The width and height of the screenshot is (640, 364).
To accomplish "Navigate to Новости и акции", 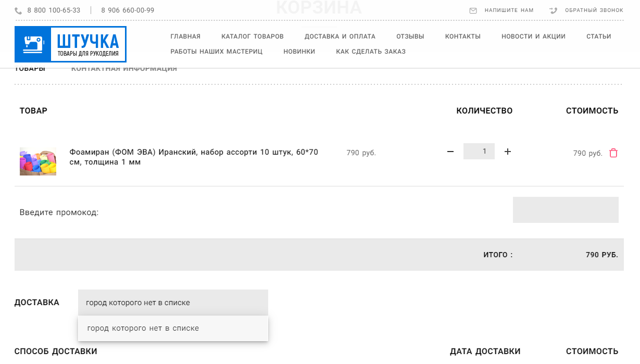I will tap(533, 36).
